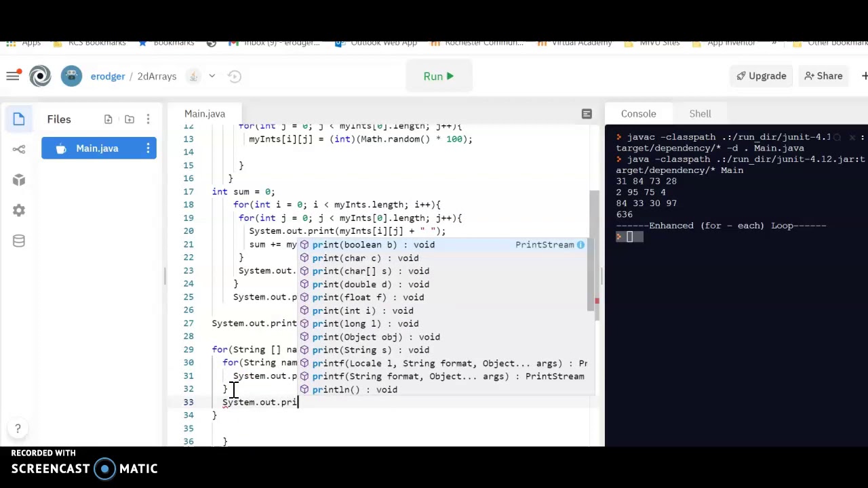This screenshot has height=488, width=868.
Task: Open the Main.java file options menu
Action: 148,148
